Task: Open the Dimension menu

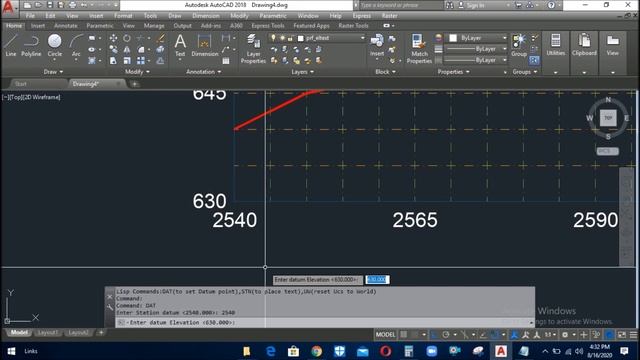Action: (x=206, y=16)
